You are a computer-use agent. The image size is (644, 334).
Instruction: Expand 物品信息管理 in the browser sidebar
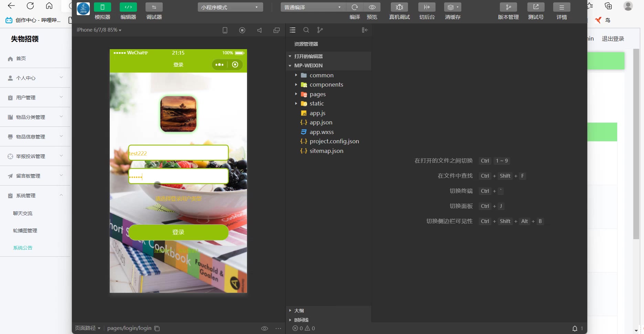pos(35,137)
